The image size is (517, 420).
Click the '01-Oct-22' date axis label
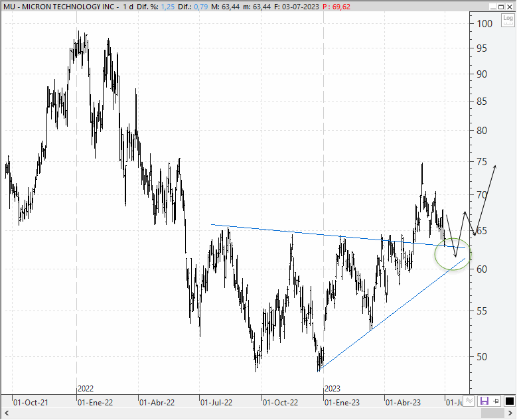pos(280,403)
